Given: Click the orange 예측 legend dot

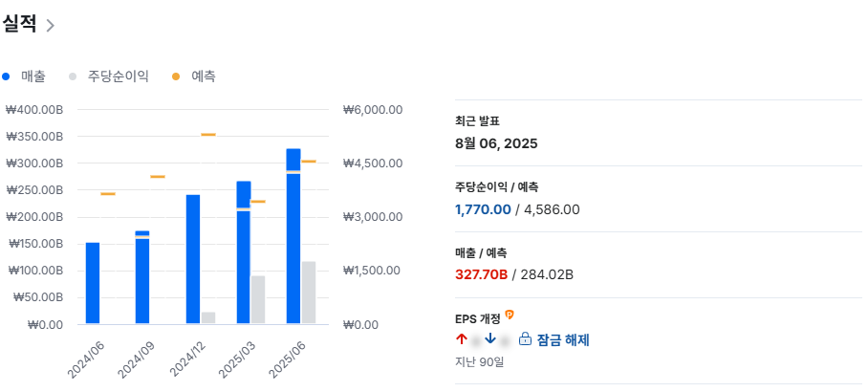Looking at the screenshot, I should coord(177,76).
